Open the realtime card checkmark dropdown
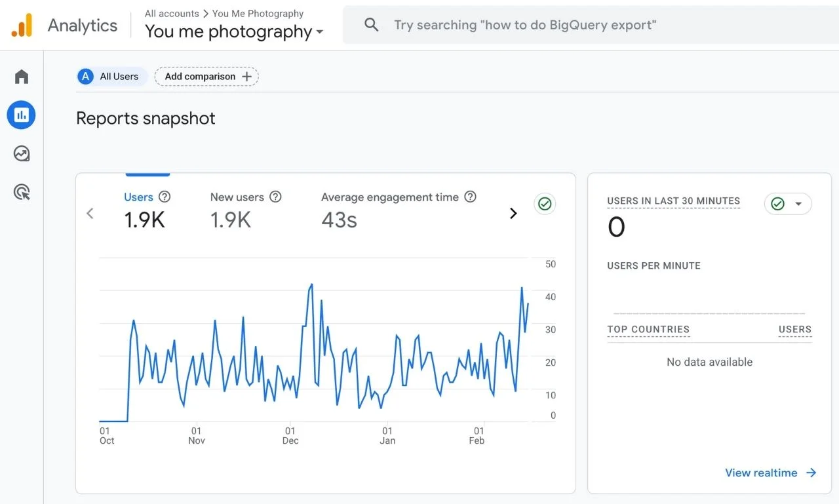The image size is (839, 504). [x=788, y=204]
